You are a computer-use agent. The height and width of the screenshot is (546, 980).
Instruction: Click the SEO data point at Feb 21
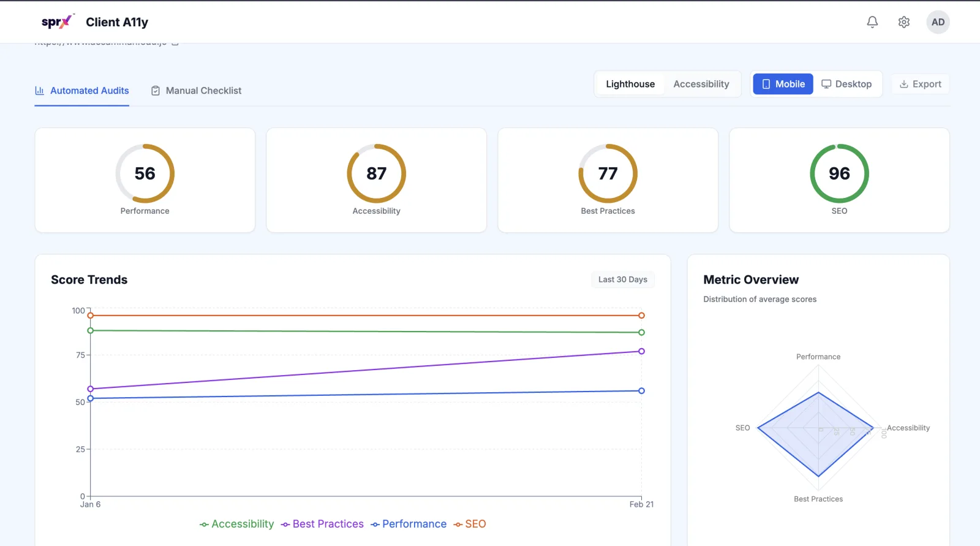pos(641,316)
